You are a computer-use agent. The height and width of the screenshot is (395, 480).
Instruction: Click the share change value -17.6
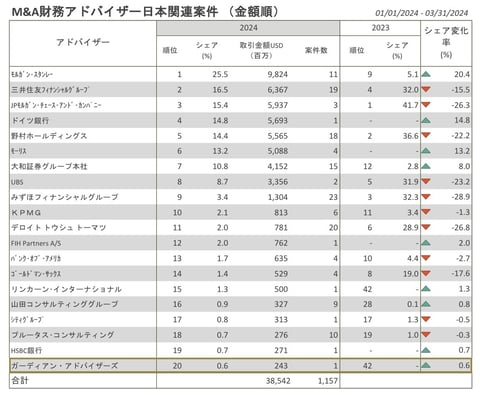[460, 274]
